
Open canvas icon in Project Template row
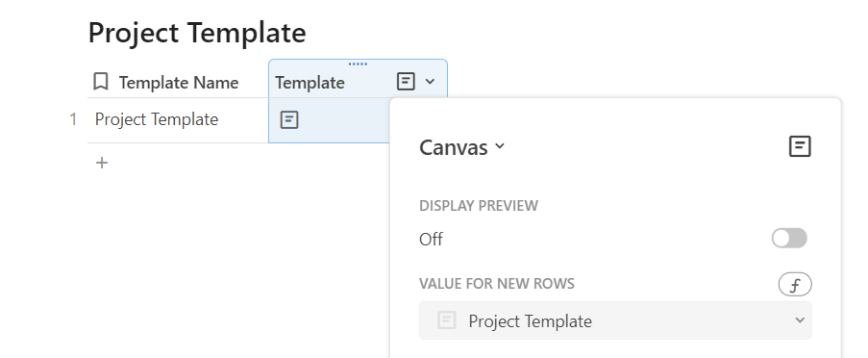click(x=289, y=119)
